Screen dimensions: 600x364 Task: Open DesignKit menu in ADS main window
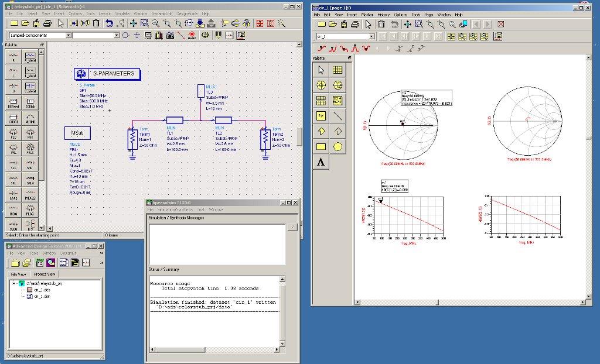[68, 253]
